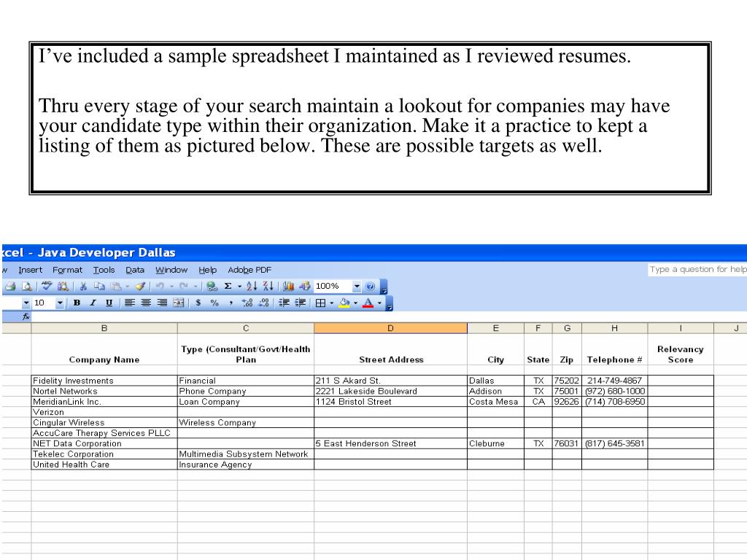Click the formula bar input area
747x560 pixels.
pyautogui.click(x=389, y=316)
